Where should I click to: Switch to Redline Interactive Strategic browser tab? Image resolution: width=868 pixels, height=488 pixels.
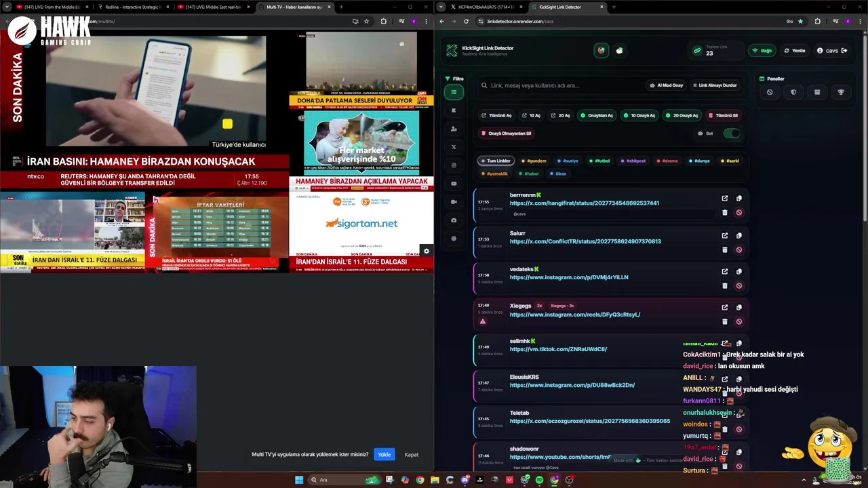tap(133, 7)
